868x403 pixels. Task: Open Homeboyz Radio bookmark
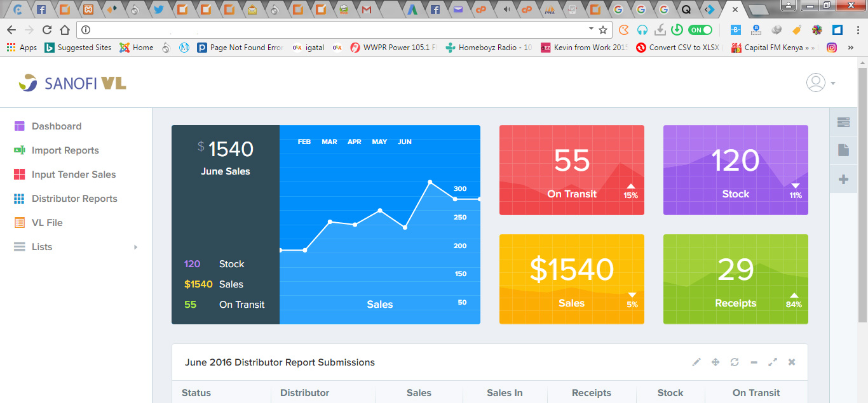click(x=489, y=48)
